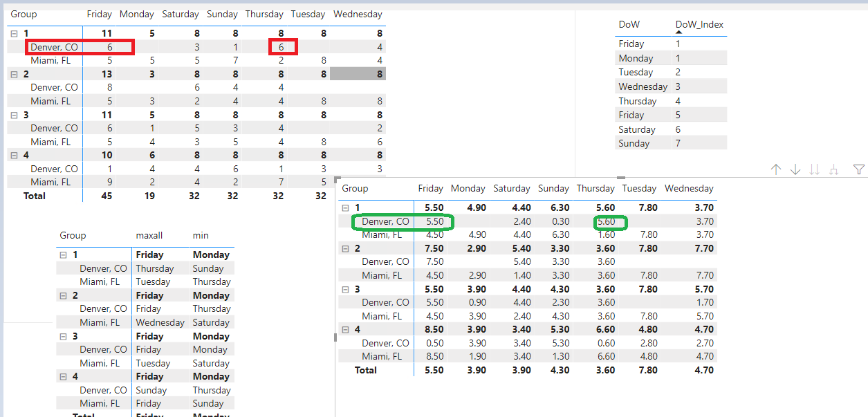The width and height of the screenshot is (868, 417).
Task: Click the DoW column header in the lookup table
Action: pyautogui.click(x=629, y=24)
